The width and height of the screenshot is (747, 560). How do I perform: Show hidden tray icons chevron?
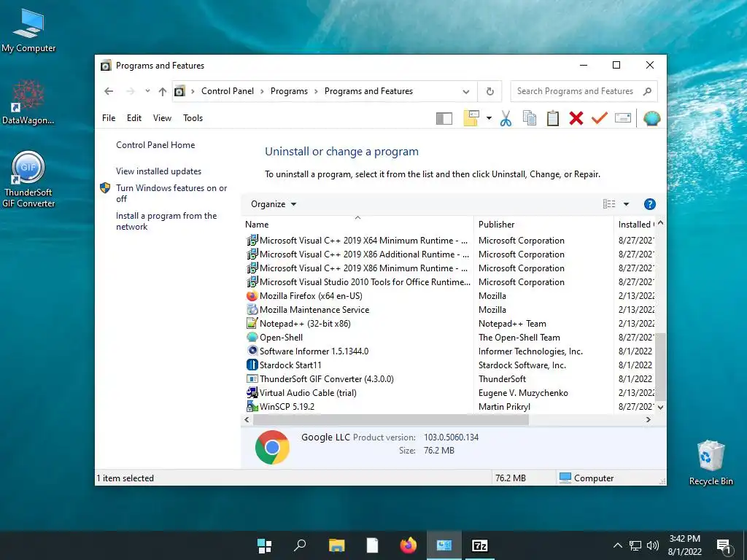tap(617, 545)
